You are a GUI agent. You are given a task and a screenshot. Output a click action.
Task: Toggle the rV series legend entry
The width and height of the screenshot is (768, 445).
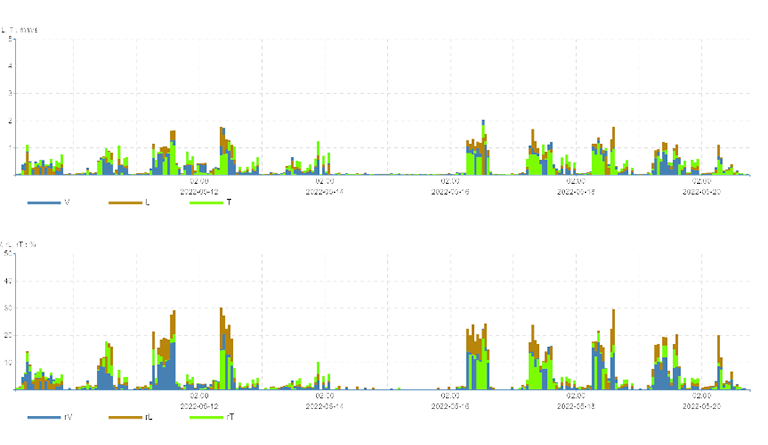click(x=50, y=417)
